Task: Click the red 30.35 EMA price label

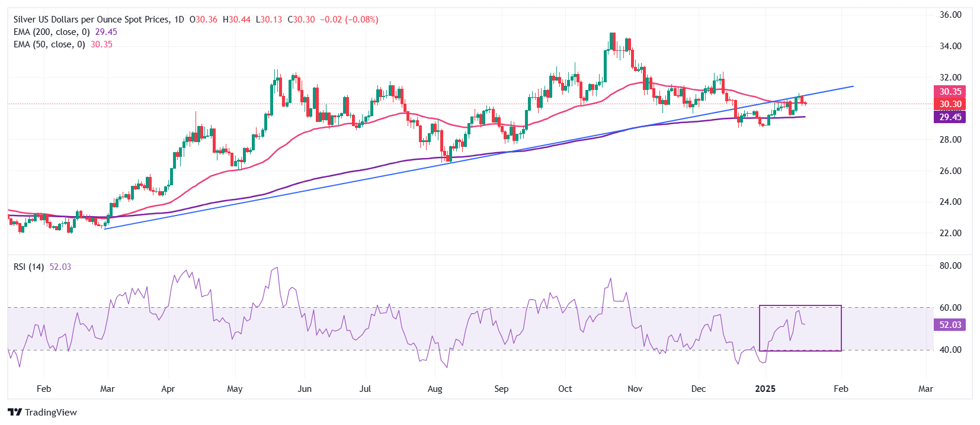Action: tap(950, 92)
